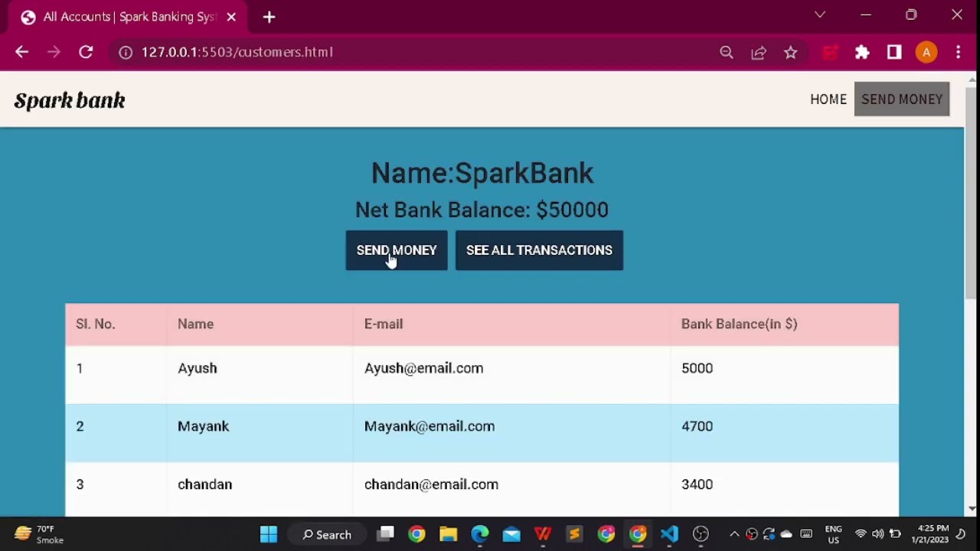Open volume control in the system tray
980x551 pixels.
877,534
